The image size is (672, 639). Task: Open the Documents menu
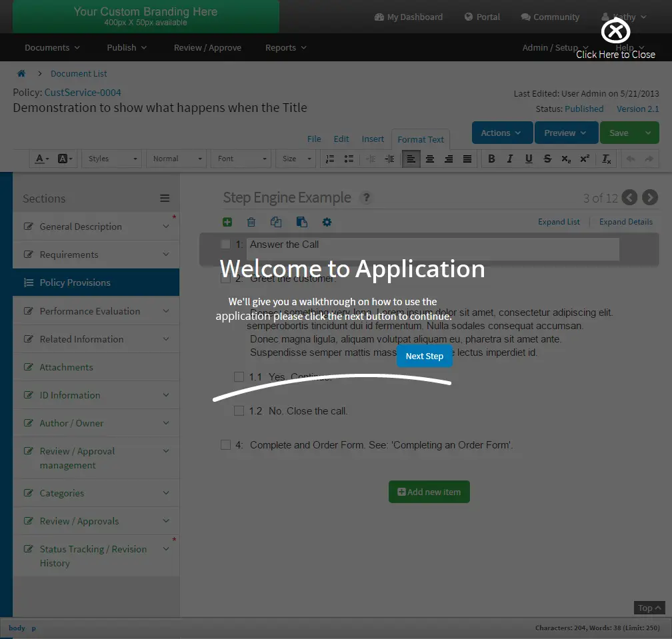pyautogui.click(x=52, y=47)
